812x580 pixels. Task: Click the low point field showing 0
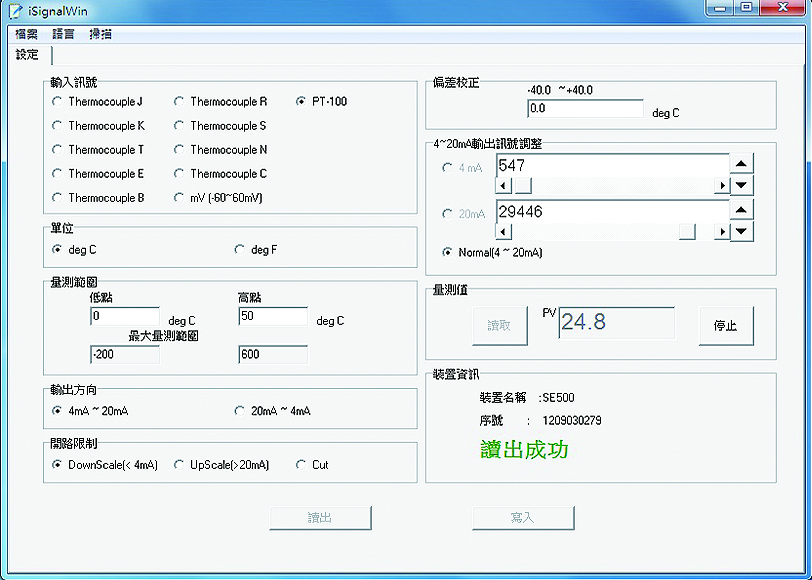click(x=125, y=316)
